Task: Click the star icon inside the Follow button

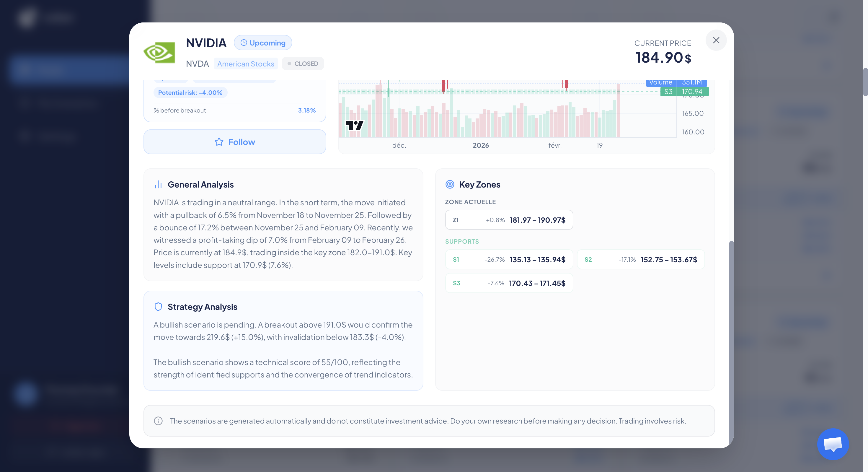Action: pyautogui.click(x=219, y=141)
